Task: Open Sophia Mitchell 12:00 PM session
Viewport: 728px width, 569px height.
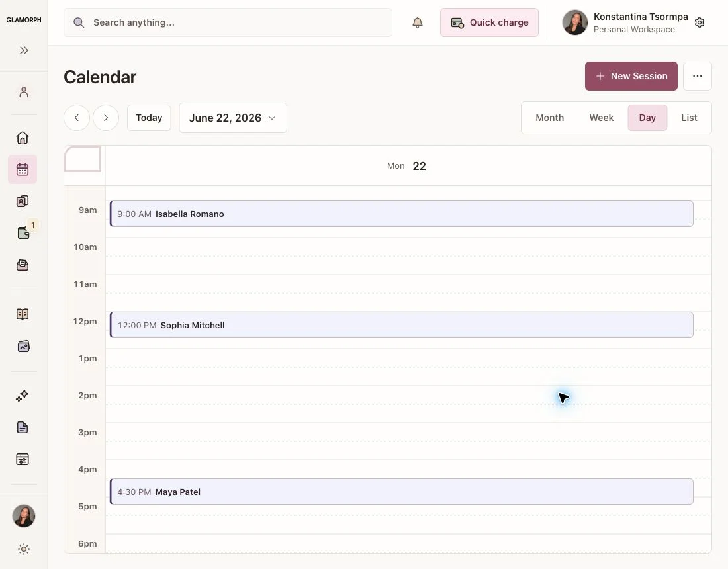Action: click(402, 325)
